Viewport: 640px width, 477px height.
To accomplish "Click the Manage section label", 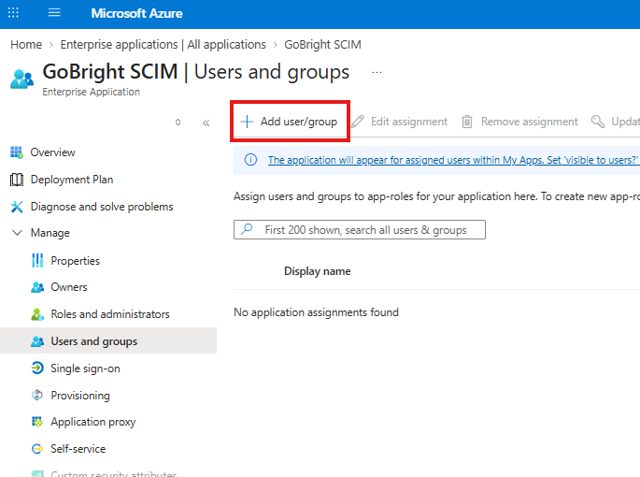I will tap(50, 233).
